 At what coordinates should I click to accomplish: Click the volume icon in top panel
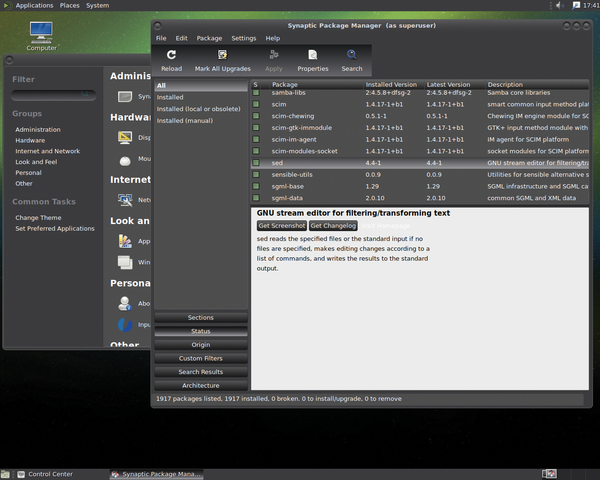(x=560, y=5)
